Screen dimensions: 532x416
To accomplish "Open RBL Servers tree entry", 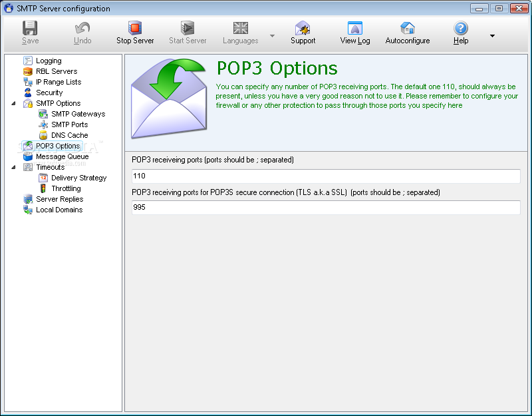I will point(57,71).
